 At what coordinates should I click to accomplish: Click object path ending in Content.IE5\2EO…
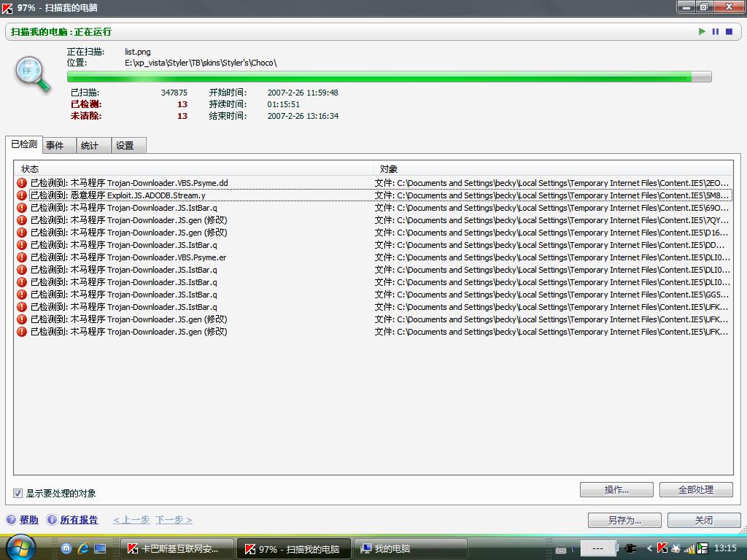[x=551, y=183]
